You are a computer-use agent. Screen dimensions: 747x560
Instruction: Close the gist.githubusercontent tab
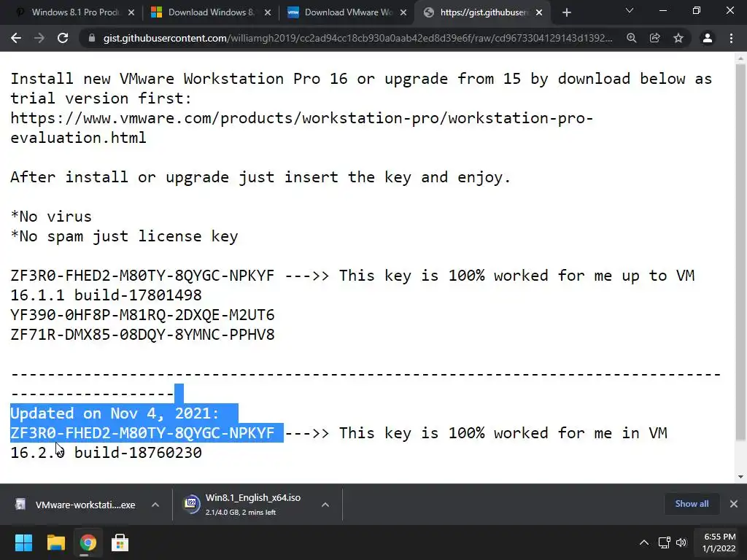[x=539, y=12]
